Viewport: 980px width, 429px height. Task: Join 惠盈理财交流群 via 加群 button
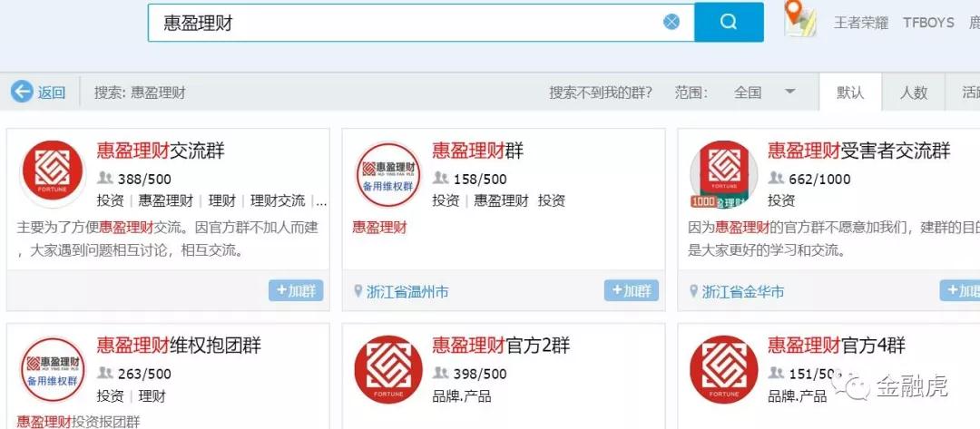296,290
